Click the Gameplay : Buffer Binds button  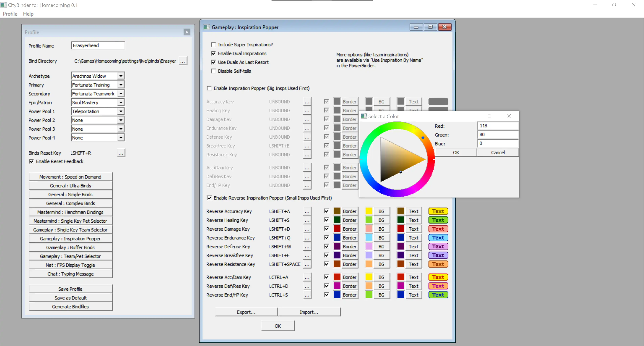[x=70, y=247]
